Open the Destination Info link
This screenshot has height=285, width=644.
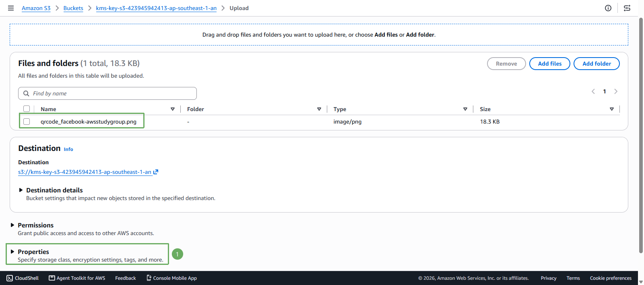[68, 149]
